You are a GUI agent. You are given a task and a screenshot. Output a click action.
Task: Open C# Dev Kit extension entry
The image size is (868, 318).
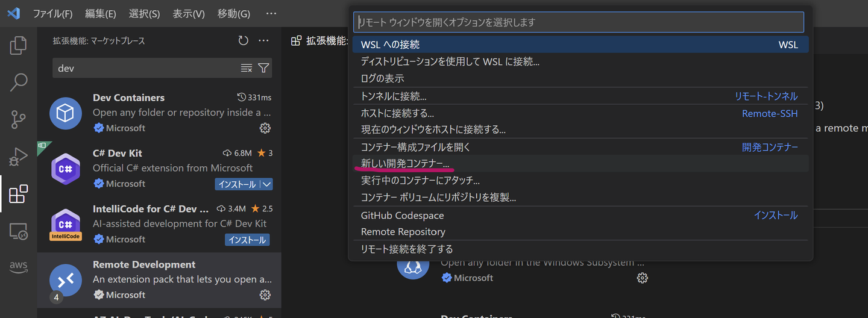point(159,169)
